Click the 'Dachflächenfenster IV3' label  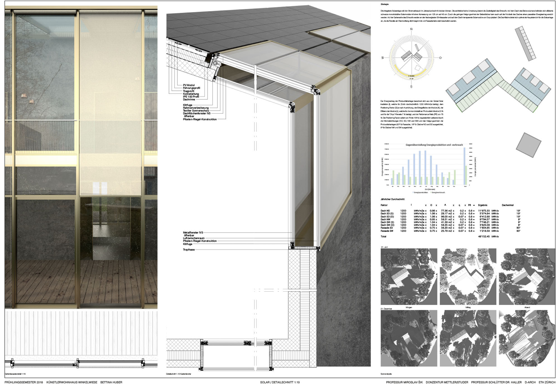pyautogui.click(x=196, y=113)
